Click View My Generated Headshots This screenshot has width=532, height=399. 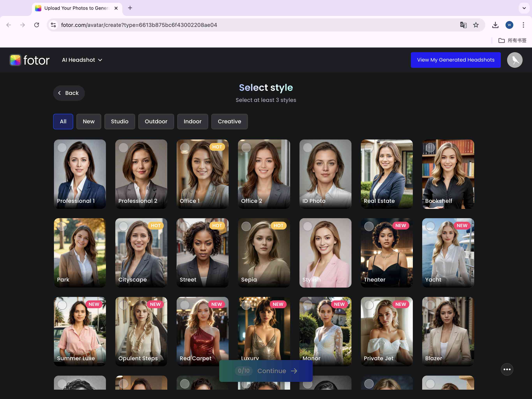tap(455, 60)
